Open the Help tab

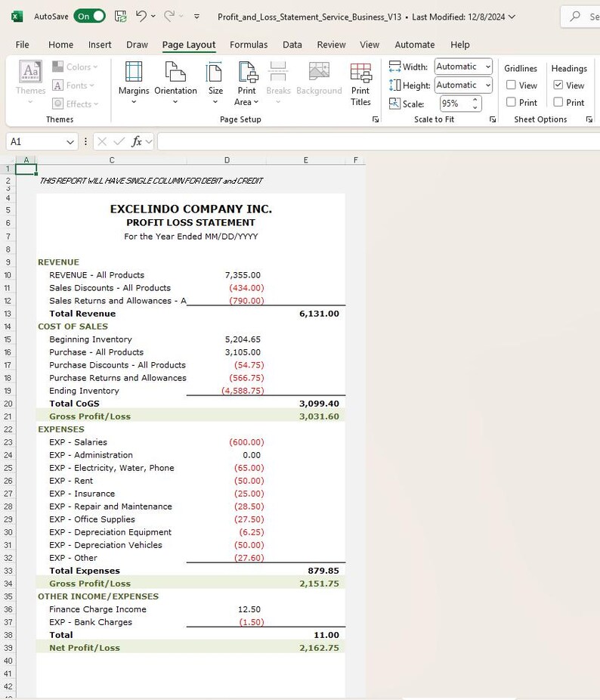point(459,45)
